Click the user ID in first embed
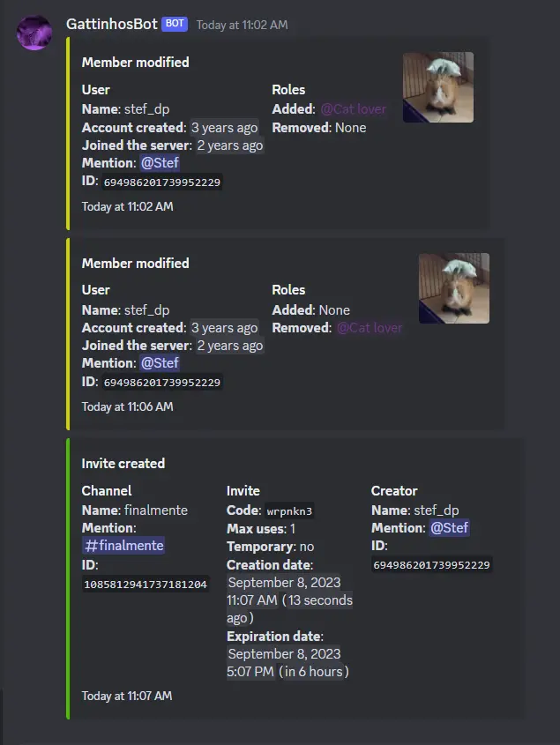 click(162, 183)
